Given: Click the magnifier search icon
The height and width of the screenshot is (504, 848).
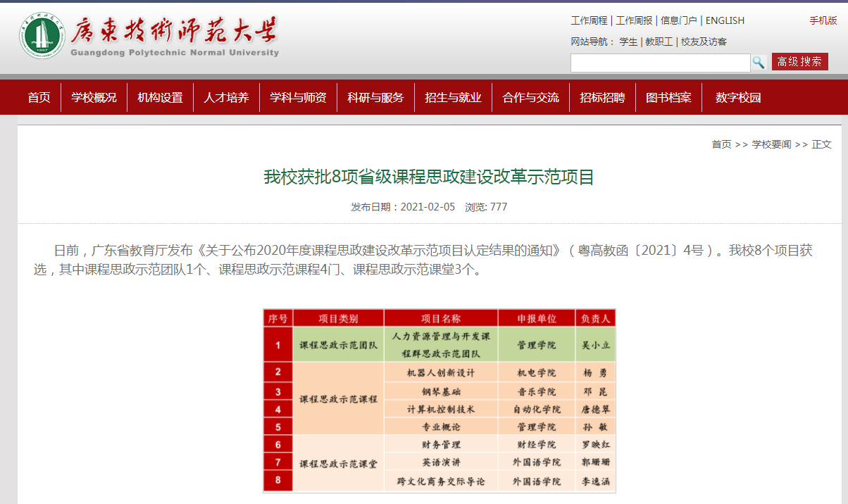Looking at the screenshot, I should point(759,62).
